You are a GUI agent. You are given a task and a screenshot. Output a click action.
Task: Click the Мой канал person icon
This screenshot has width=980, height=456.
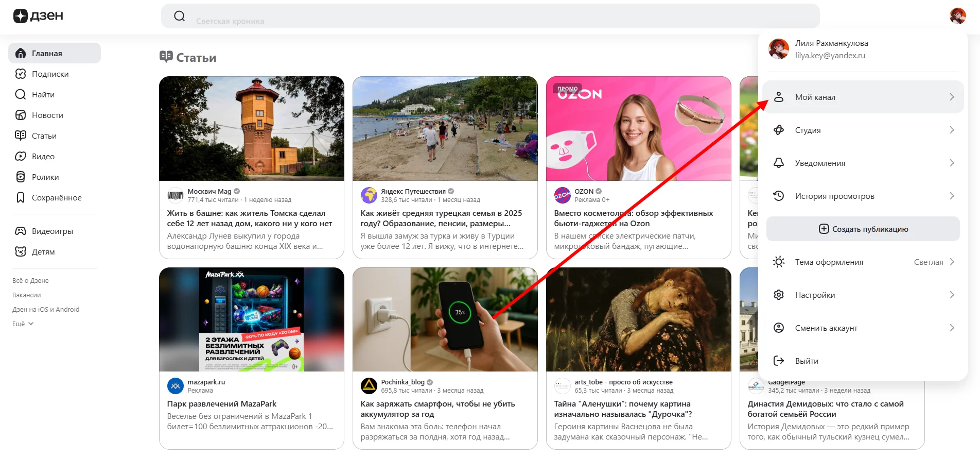point(779,97)
